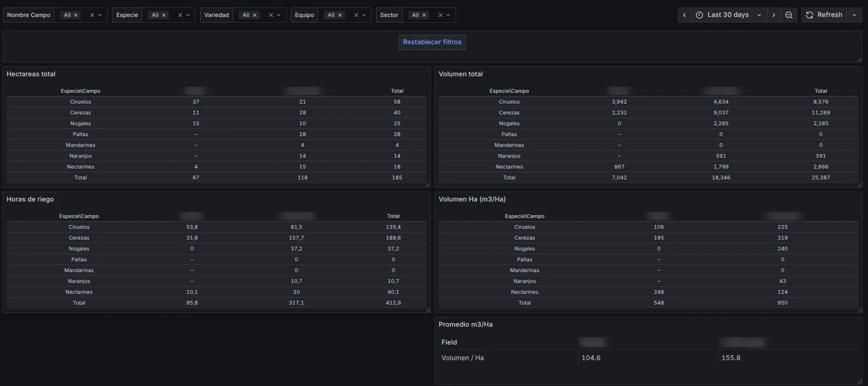Open the refresh interval dropdown arrow
Viewport: 868px width, 386px height.
click(854, 15)
